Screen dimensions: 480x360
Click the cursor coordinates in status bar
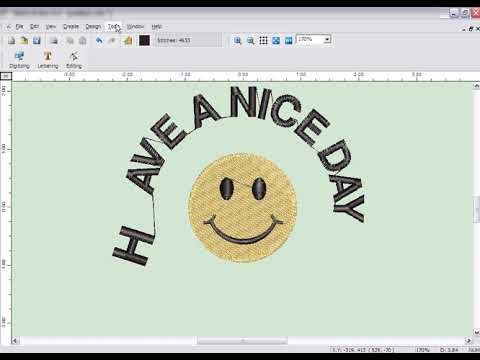point(362,350)
